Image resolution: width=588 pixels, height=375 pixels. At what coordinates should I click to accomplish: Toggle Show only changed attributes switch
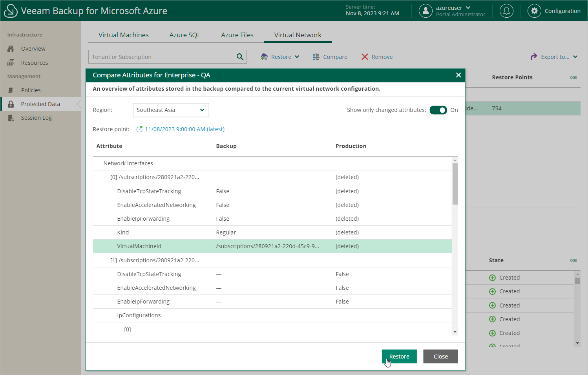point(438,110)
